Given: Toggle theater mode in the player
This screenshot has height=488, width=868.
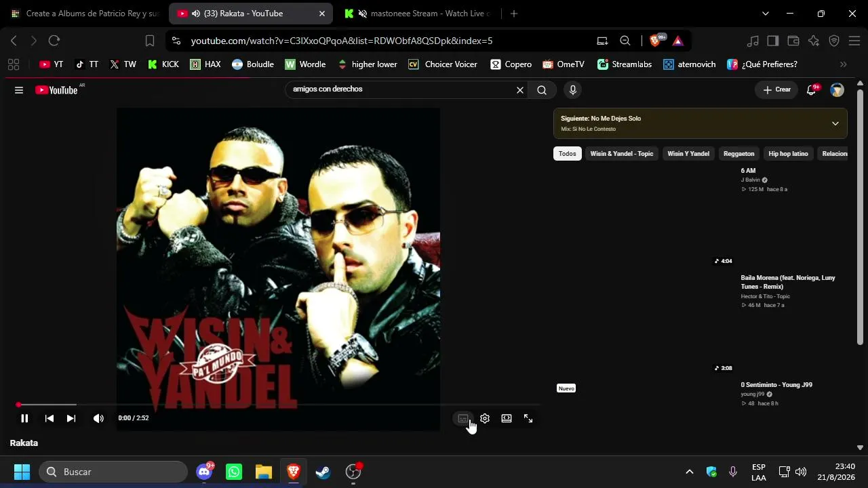Looking at the screenshot, I should pos(507,418).
